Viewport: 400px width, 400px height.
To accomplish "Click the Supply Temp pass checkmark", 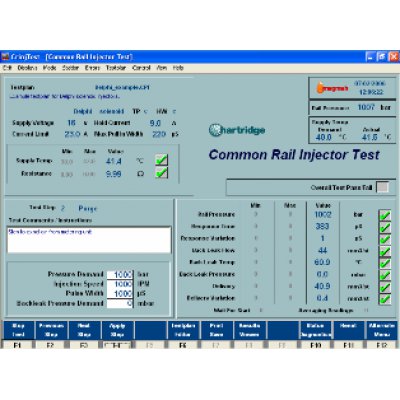I will 161,160.
